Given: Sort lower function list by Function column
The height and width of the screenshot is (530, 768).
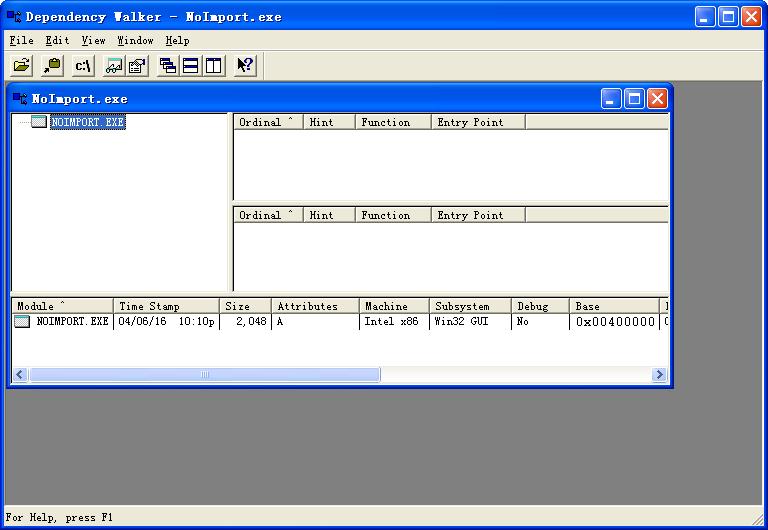Looking at the screenshot, I should 393,215.
